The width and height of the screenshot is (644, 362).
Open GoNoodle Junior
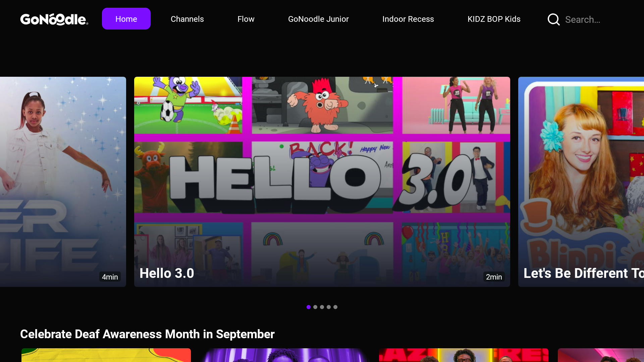318,19
